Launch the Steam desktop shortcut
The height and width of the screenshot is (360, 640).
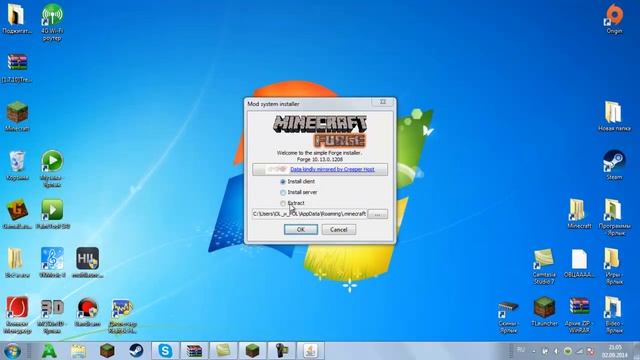[x=614, y=165]
